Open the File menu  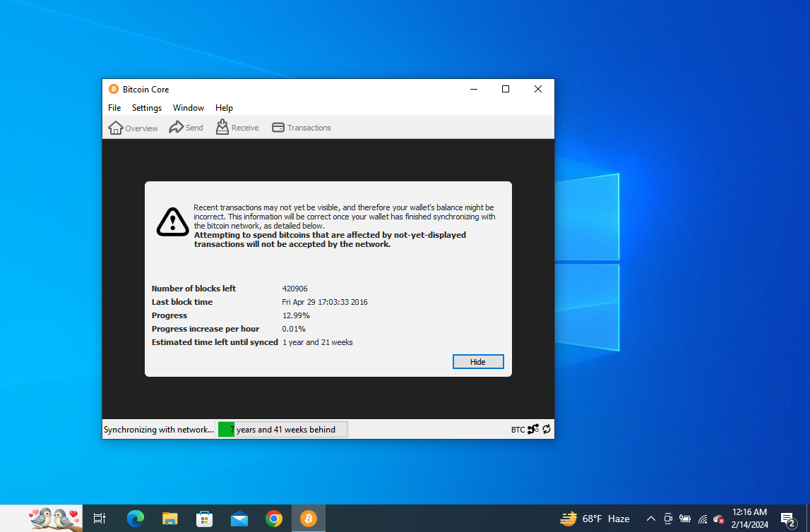tap(114, 108)
